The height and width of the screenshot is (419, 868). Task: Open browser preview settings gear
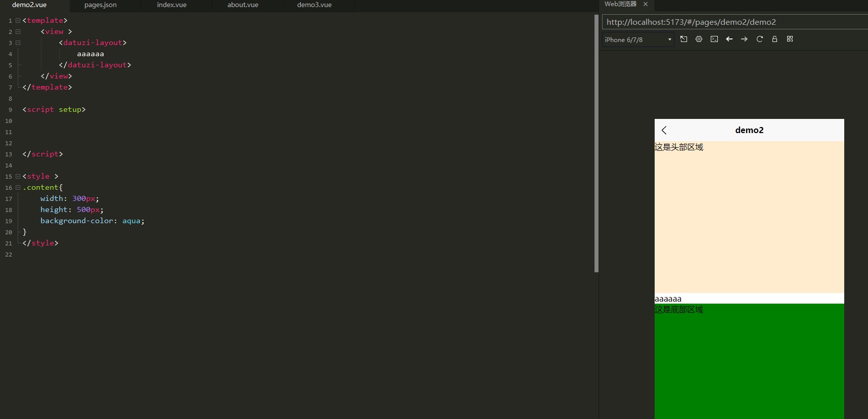(699, 39)
